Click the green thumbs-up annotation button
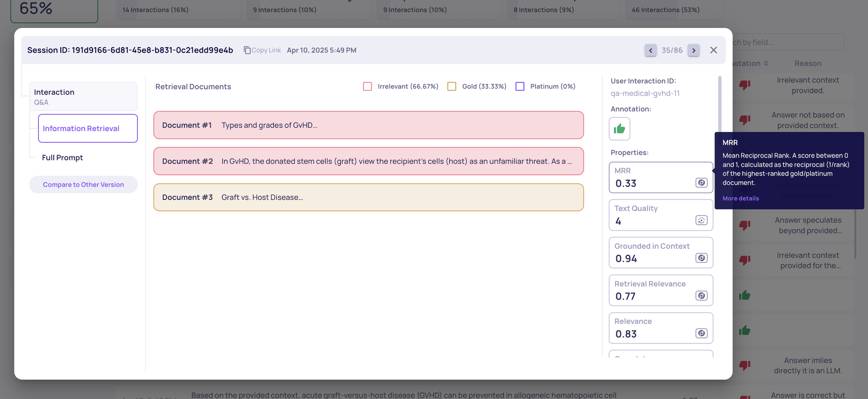 point(619,129)
